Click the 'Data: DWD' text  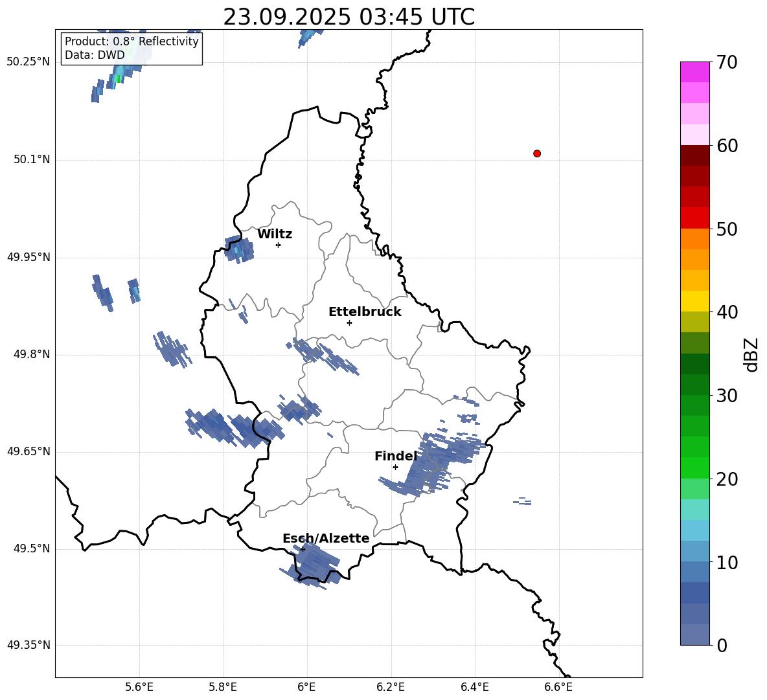(x=95, y=55)
